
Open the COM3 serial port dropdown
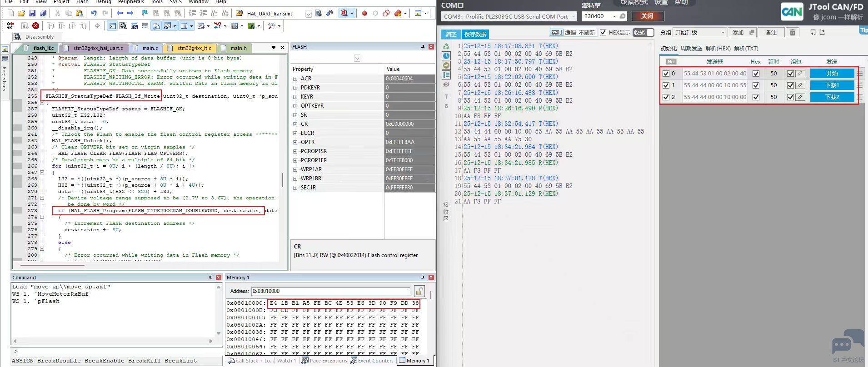pos(509,17)
